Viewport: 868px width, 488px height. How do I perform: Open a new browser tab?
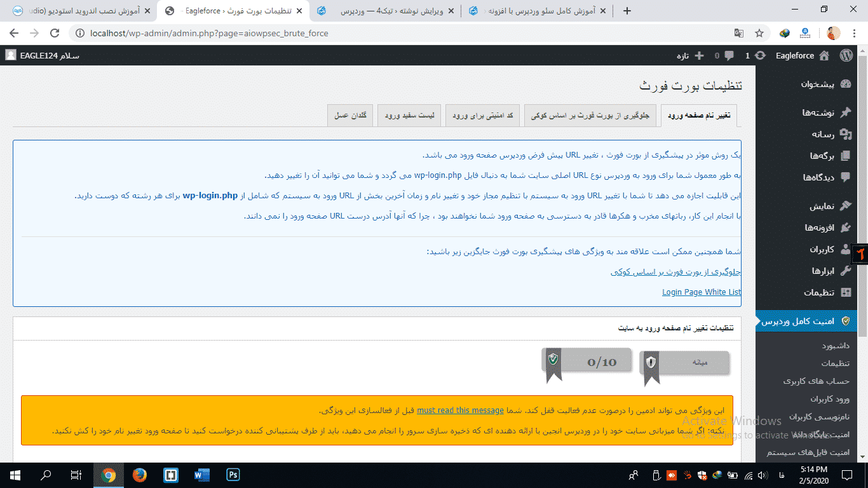[627, 11]
